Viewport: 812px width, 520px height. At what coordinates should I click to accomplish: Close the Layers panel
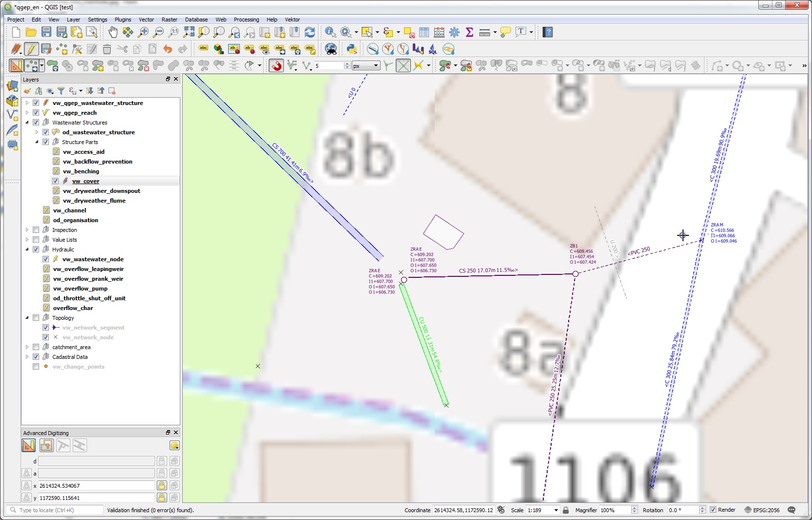pos(176,79)
